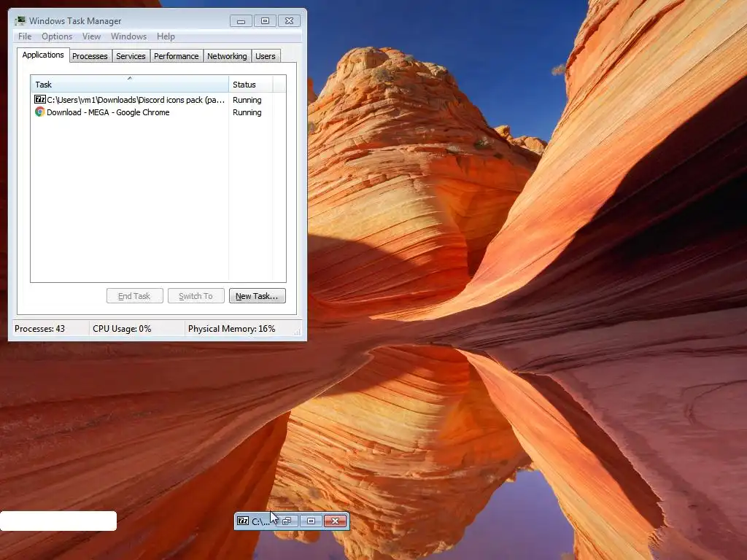Sort by the Task column header

point(130,85)
